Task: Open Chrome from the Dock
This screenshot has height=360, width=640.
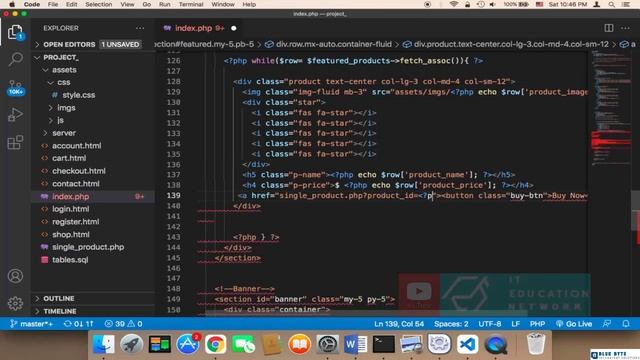Action: click(216, 344)
